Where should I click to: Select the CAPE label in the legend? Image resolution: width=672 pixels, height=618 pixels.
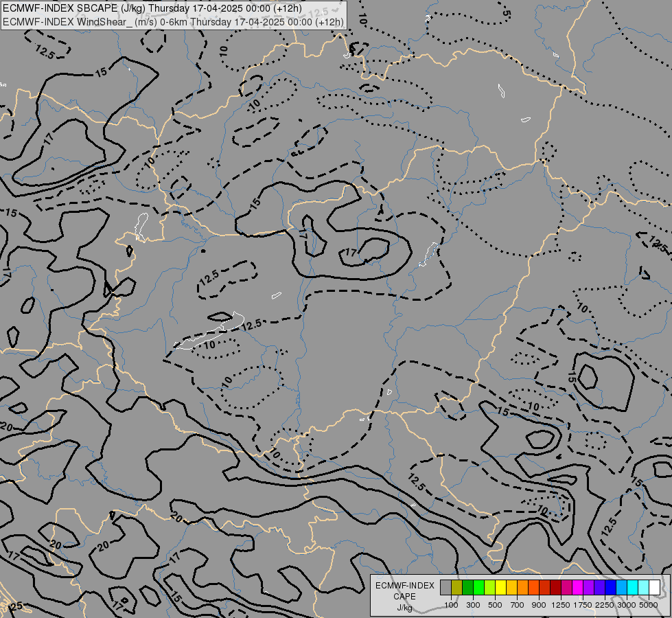pos(404,597)
